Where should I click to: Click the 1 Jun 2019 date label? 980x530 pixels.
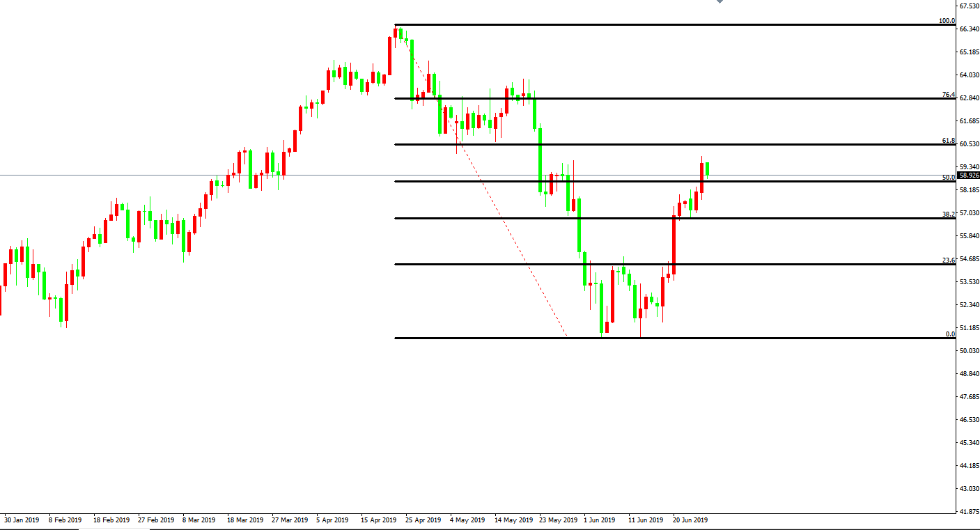[599, 520]
